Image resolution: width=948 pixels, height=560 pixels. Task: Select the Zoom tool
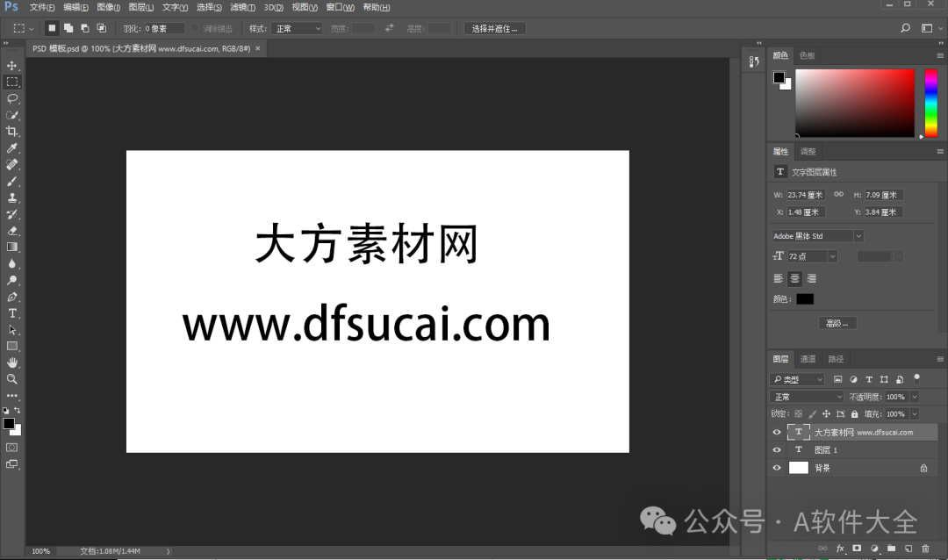pos(12,380)
